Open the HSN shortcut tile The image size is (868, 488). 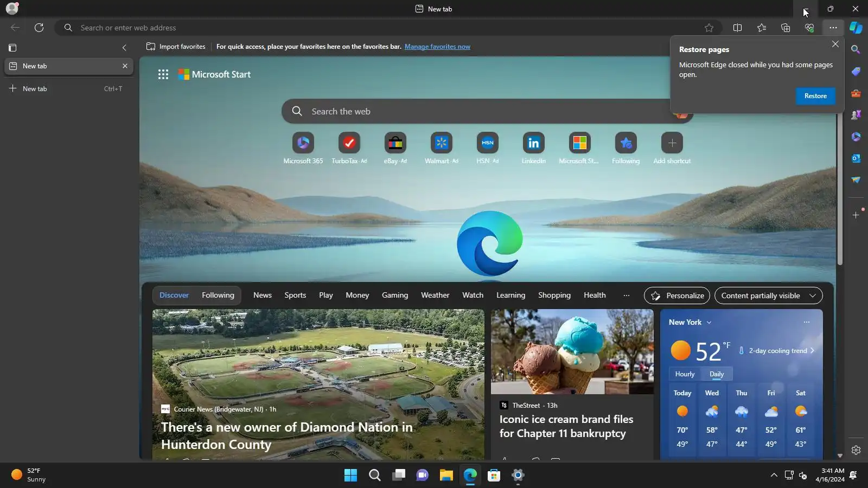point(488,148)
